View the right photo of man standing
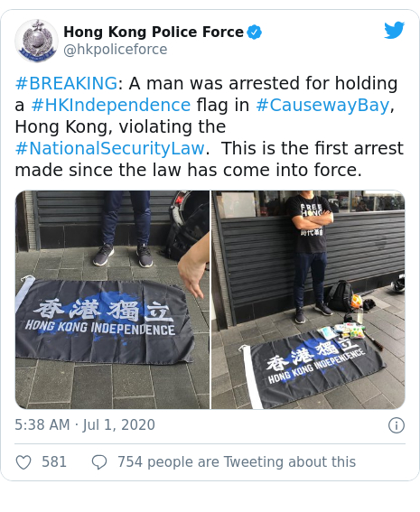The width and height of the screenshot is (420, 512). click(308, 300)
